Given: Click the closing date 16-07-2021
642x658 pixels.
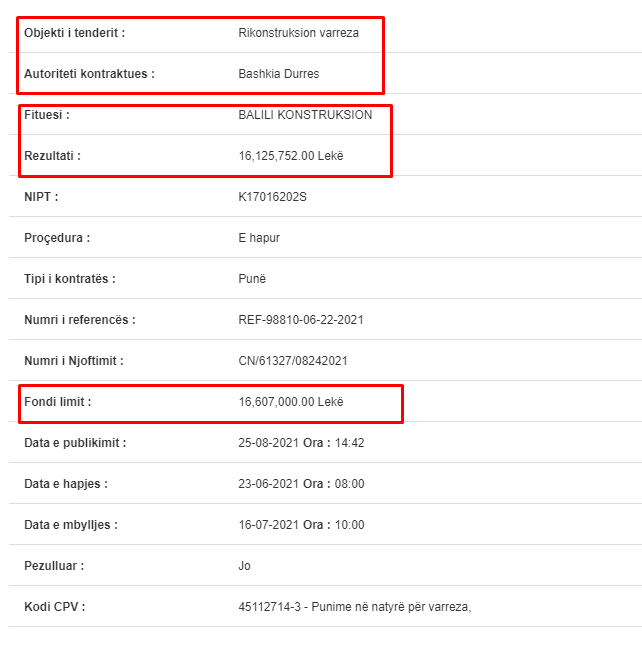Looking at the screenshot, I should point(269,525).
